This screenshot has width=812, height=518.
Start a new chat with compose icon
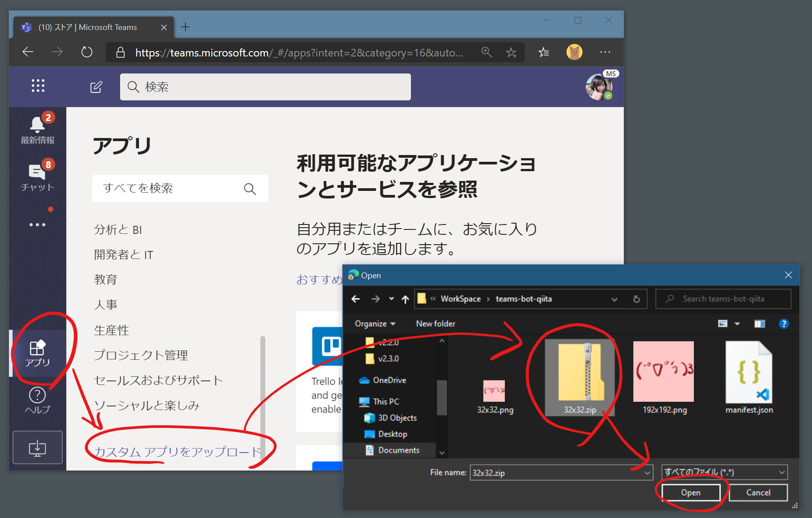(x=96, y=86)
